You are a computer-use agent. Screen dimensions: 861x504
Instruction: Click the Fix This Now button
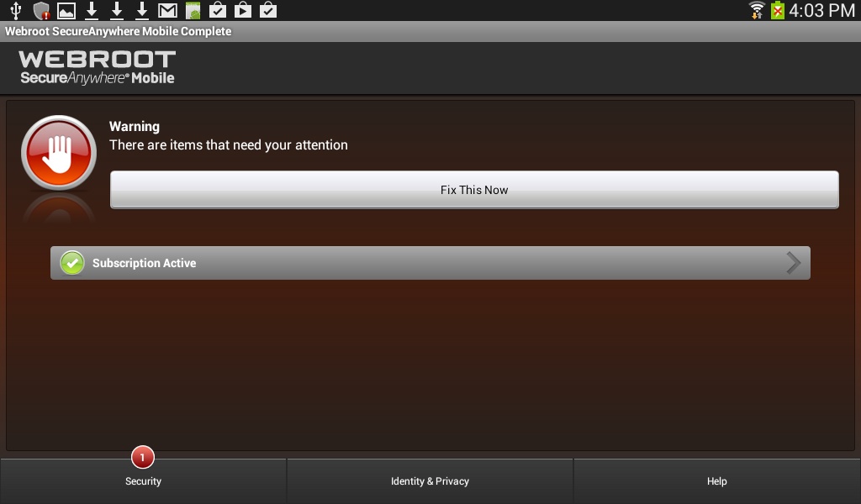click(x=474, y=190)
